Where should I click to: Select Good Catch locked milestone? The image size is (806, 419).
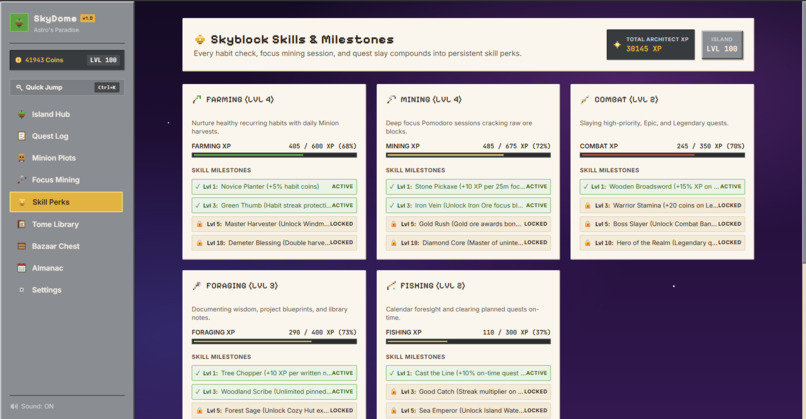[468, 392]
